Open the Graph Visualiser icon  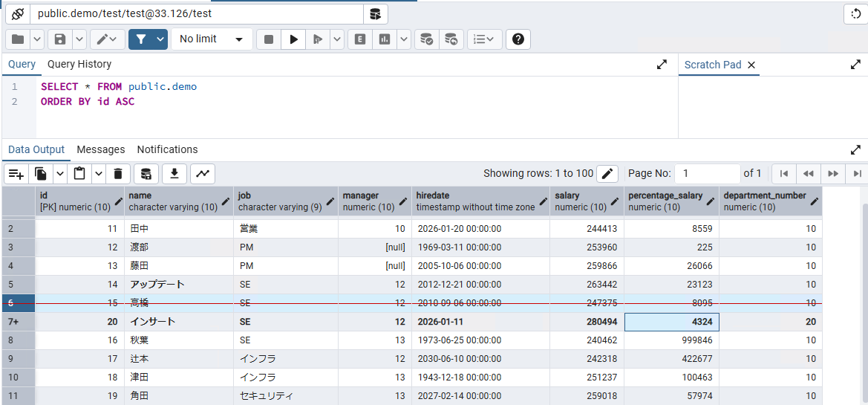pos(203,174)
